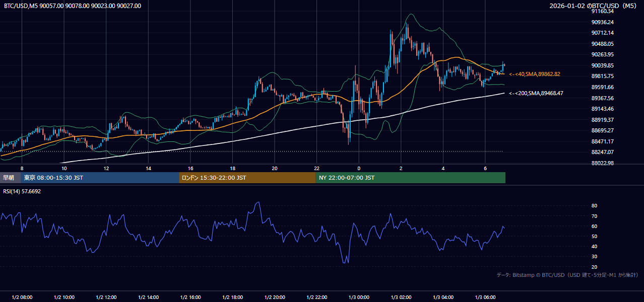Click the RSI(14) 57.6692 indicator label
The height and width of the screenshot is (302, 644).
(x=22, y=191)
